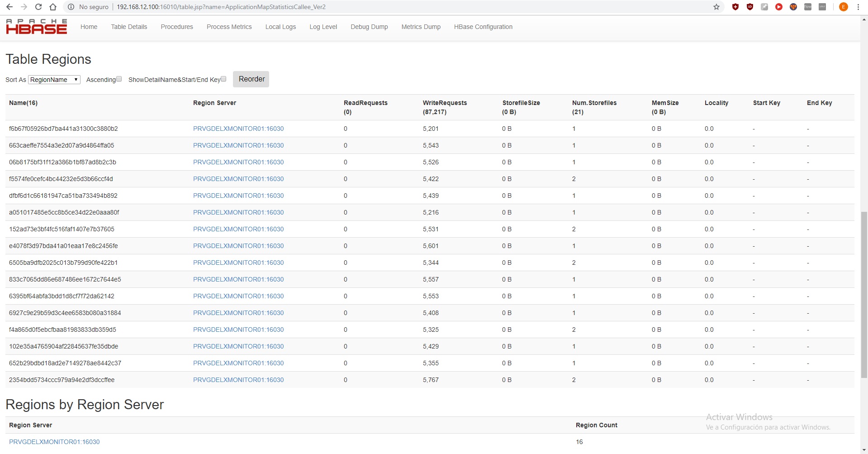This screenshot has width=868, height=454.
Task: Select region name a051017485e5cc8b5ce34d22e0aaa80f
Action: [64, 212]
